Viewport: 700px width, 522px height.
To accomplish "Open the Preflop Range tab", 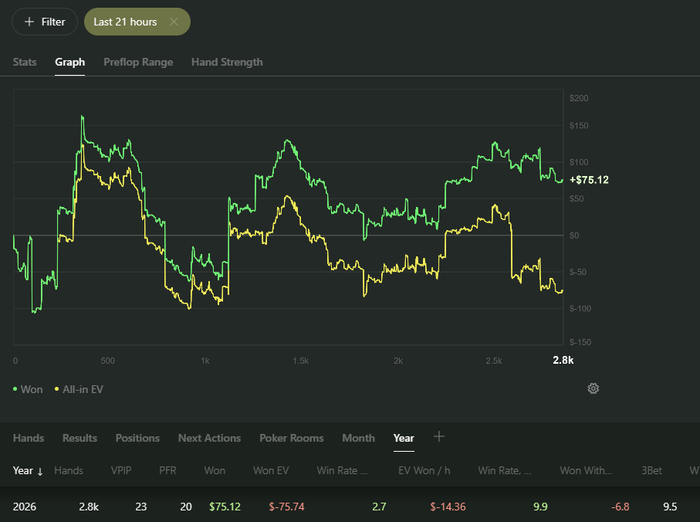I will [138, 62].
